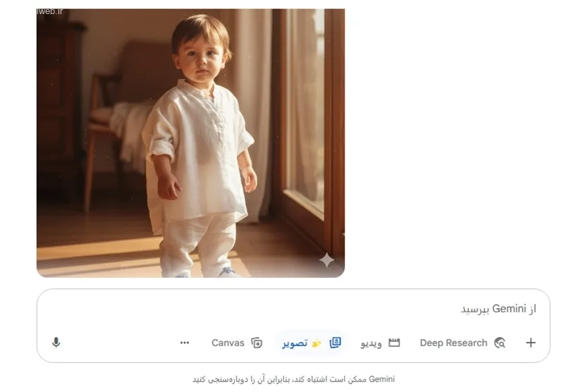Screen dimensions: 564x392
Task: Click the banana emoji icon beside تصویر
Action: [x=316, y=343]
